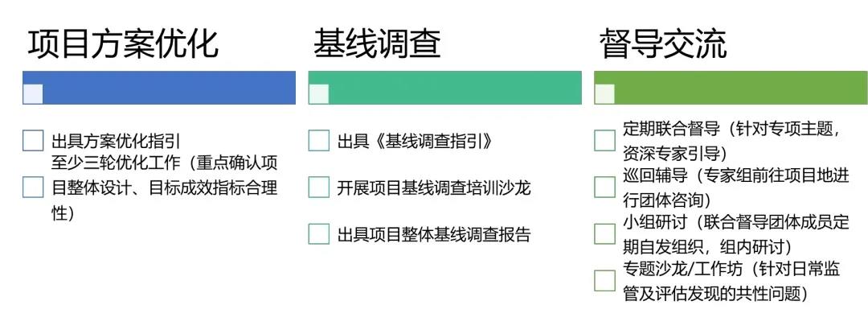Viewport: 868px width, 330px height.
Task: Click the 出具项目整体基线调查报告 text
Action: click(434, 234)
